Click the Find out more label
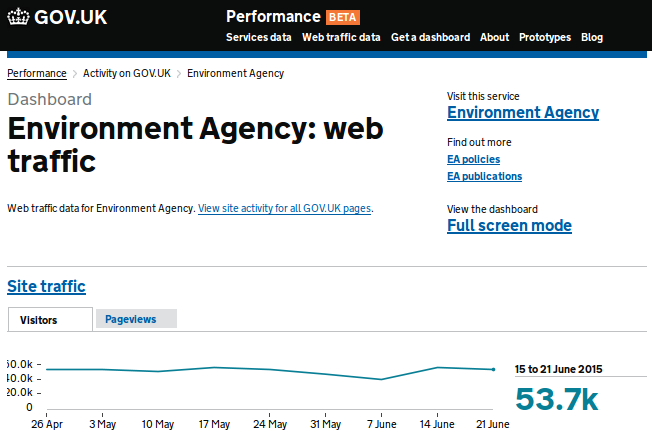652x446 pixels. (x=479, y=143)
